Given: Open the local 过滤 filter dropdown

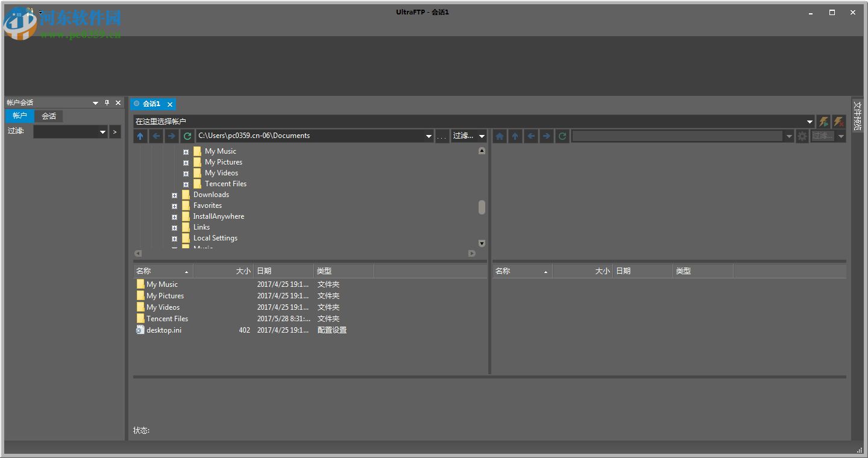Looking at the screenshot, I should click(x=482, y=136).
